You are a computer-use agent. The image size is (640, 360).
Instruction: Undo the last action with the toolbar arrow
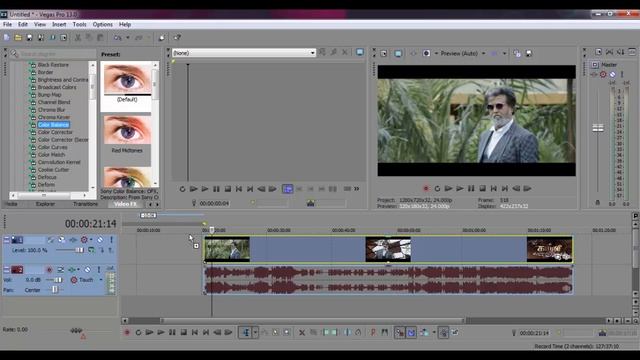pos(118,38)
